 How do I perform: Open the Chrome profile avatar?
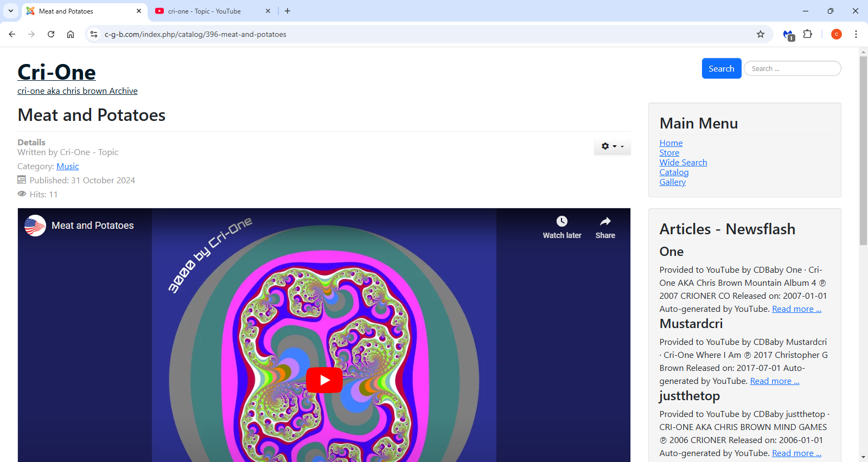point(837,34)
